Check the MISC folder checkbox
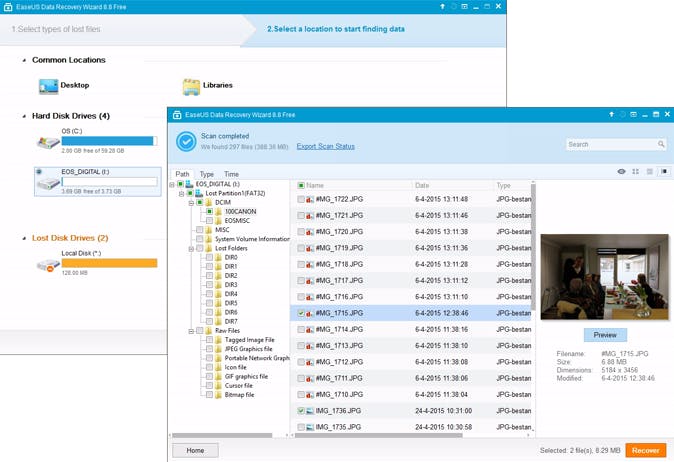Image resolution: width=674 pixels, height=462 pixels. point(199,230)
